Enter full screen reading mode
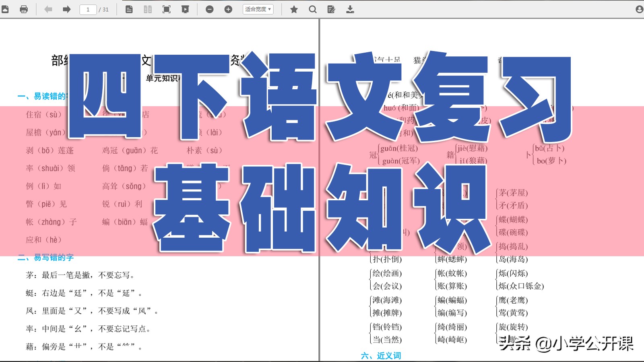The image size is (644, 362). 166,9
